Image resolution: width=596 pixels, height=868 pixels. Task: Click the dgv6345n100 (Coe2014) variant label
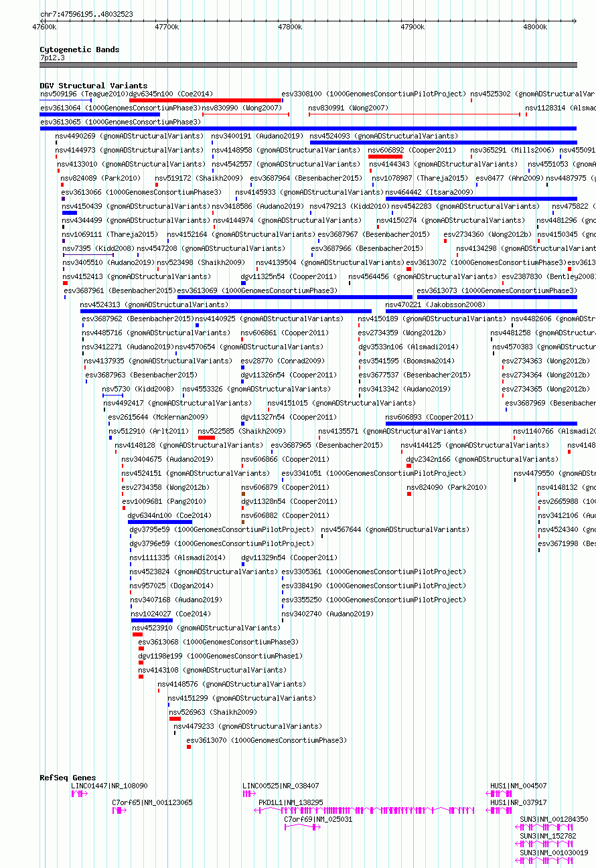click(x=171, y=94)
